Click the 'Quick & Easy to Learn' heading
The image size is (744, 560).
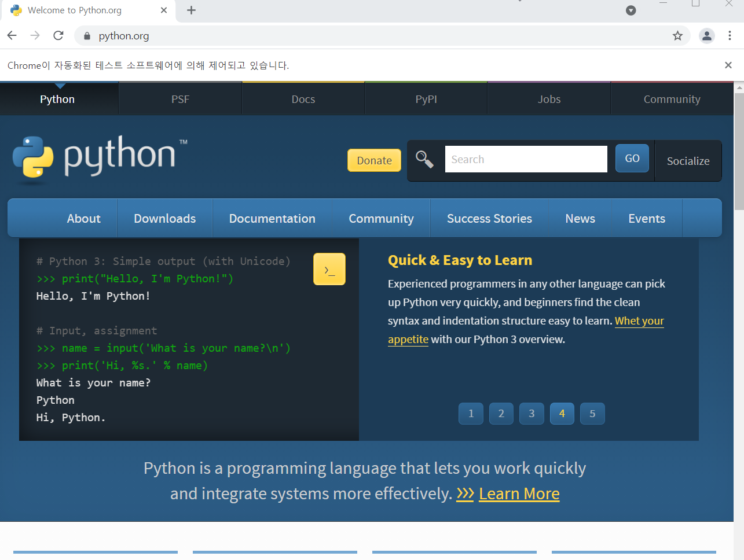click(460, 260)
